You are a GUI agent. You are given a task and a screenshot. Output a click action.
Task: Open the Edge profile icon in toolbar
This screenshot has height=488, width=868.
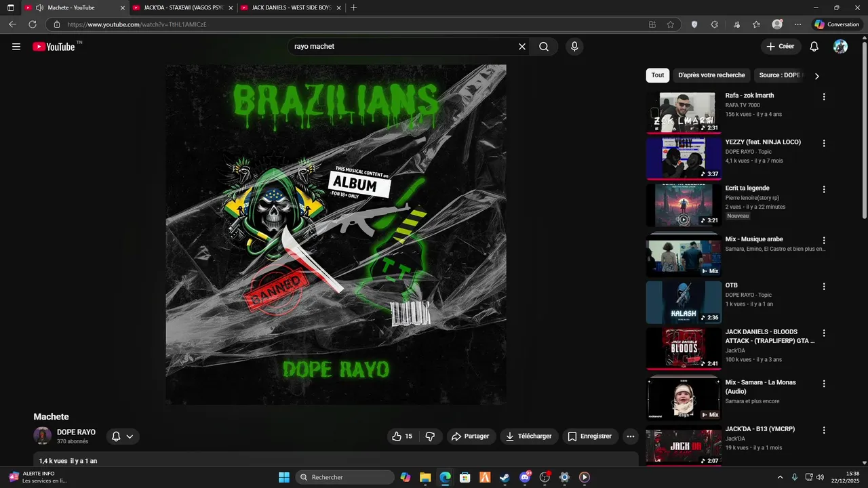click(777, 24)
